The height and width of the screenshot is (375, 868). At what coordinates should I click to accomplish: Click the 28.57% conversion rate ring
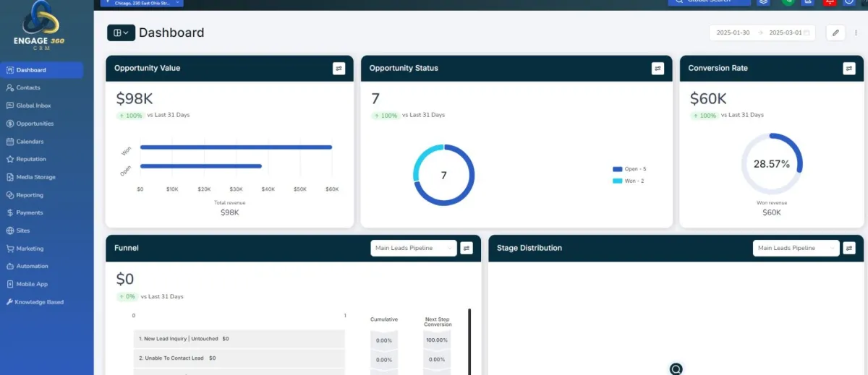[x=772, y=164]
